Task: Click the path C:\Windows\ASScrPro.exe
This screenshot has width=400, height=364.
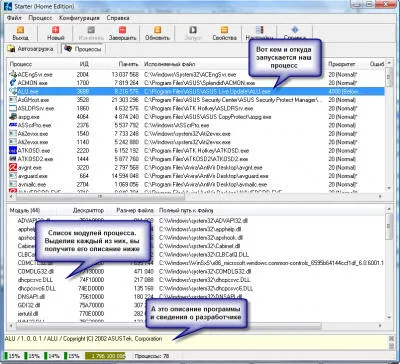Action: click(x=177, y=125)
